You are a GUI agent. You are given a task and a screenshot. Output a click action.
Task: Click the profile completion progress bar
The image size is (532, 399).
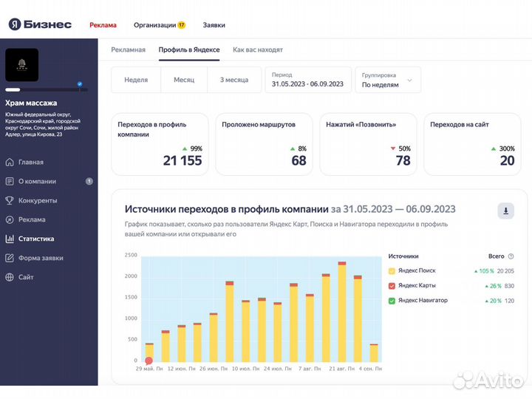click(x=47, y=90)
